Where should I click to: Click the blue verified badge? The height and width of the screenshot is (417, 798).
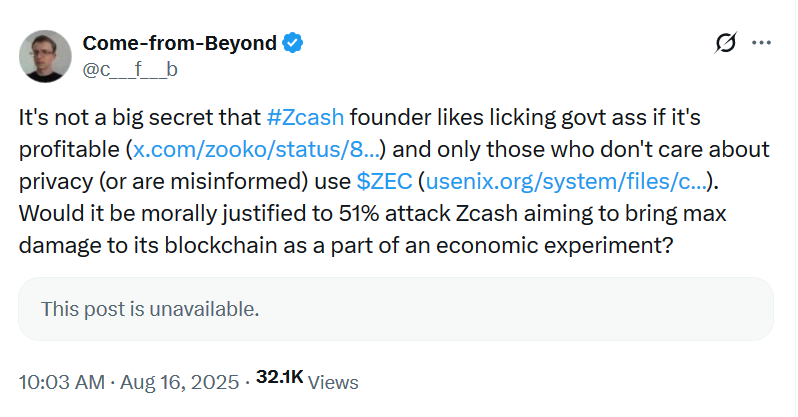point(292,43)
